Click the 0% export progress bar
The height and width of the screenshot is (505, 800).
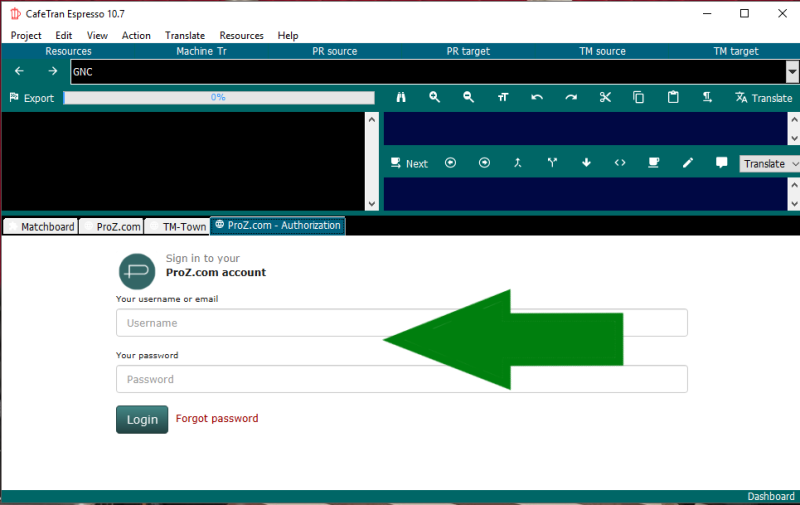coord(219,97)
